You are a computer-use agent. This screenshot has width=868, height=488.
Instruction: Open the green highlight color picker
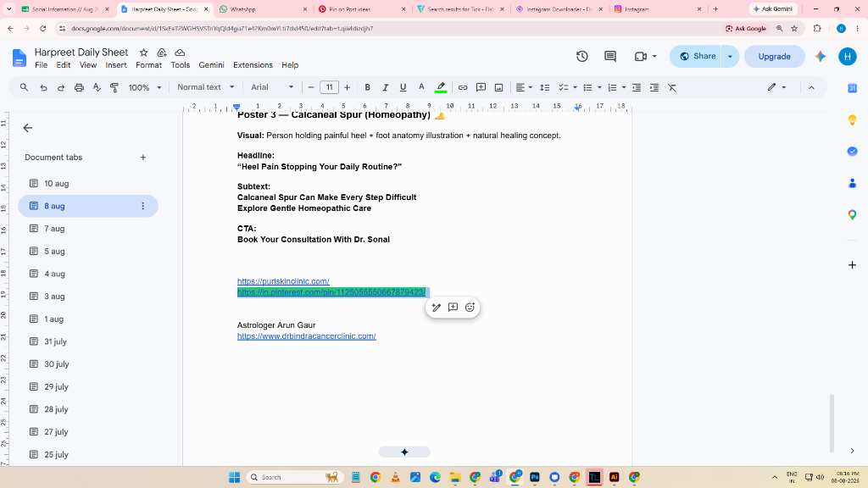point(441,87)
